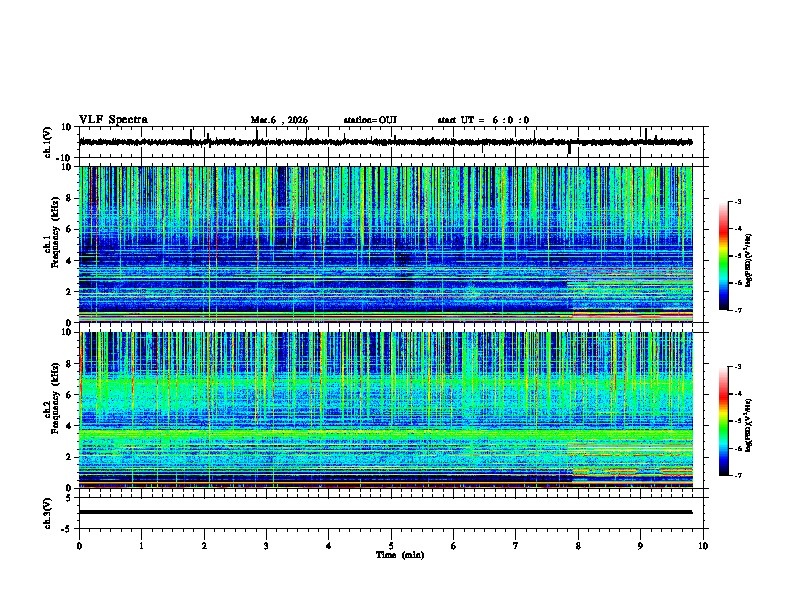This screenshot has height=612, width=792.
Task: Click the time axis tick label '10' at right end
Action: point(703,546)
